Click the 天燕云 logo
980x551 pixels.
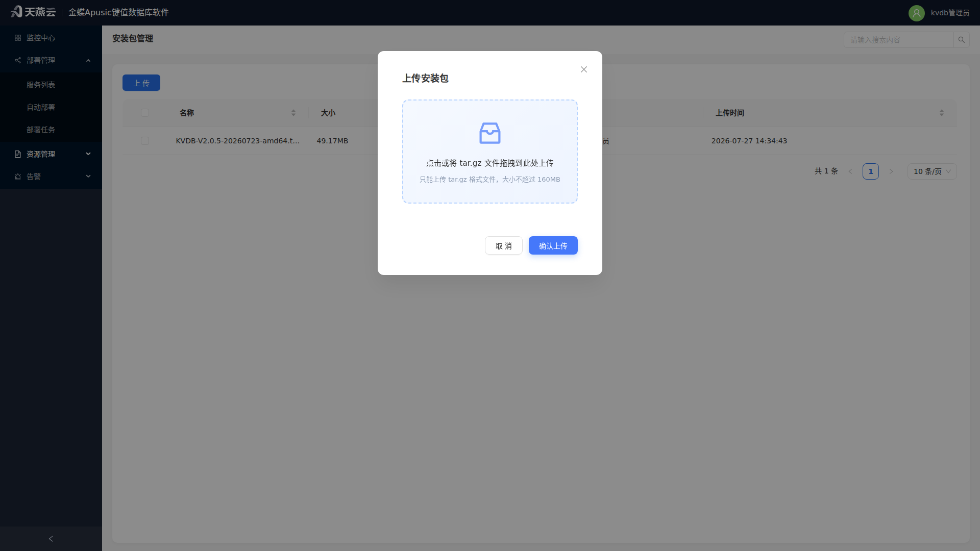pos(33,12)
